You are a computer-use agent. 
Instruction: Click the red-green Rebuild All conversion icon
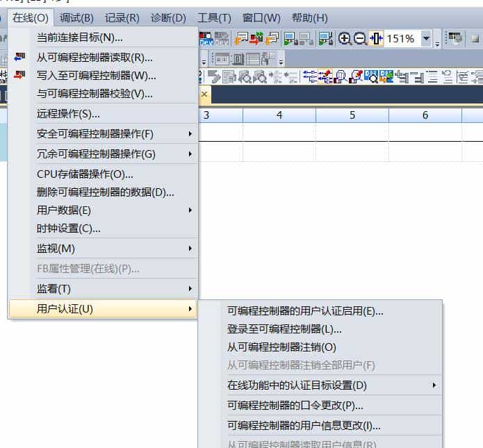pos(256,39)
